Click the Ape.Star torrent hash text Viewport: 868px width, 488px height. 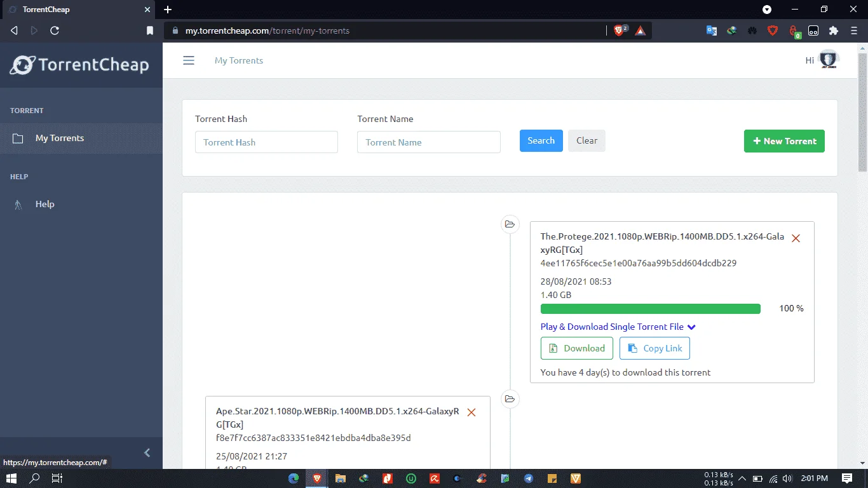[313, 438]
